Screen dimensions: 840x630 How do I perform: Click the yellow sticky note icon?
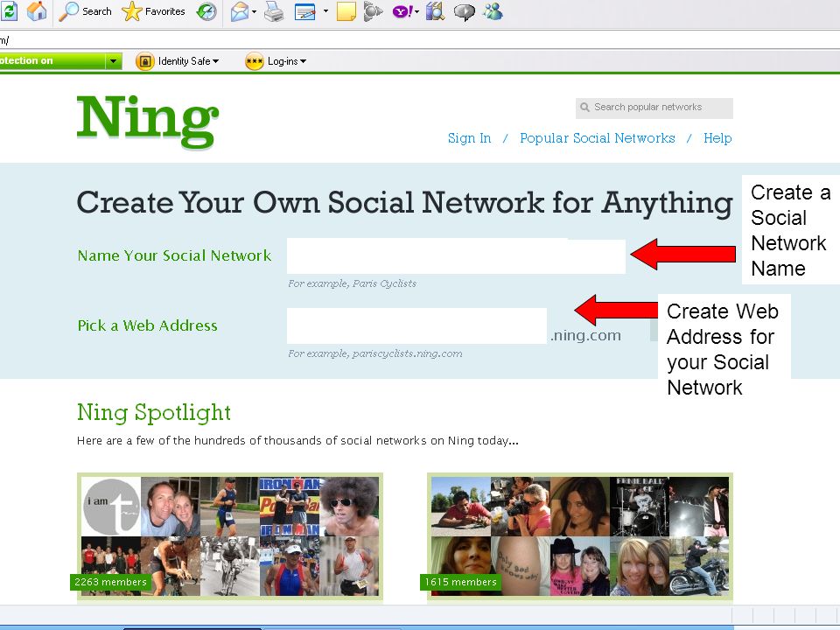pyautogui.click(x=346, y=11)
